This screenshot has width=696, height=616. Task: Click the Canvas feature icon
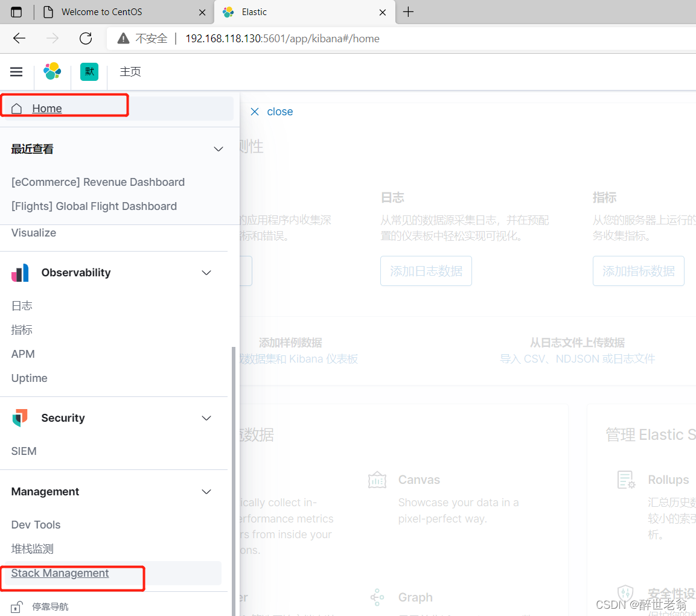pyautogui.click(x=377, y=480)
